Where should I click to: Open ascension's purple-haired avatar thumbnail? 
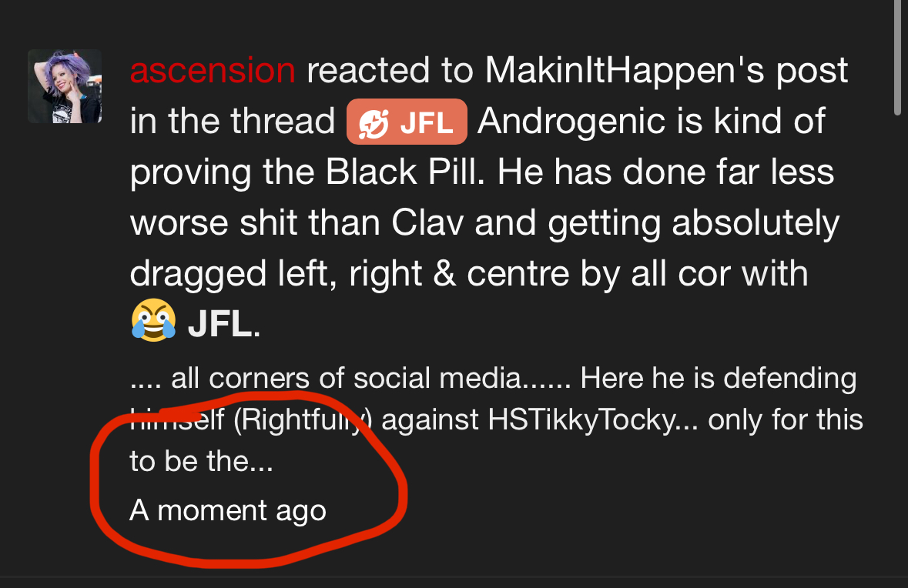[x=65, y=86]
